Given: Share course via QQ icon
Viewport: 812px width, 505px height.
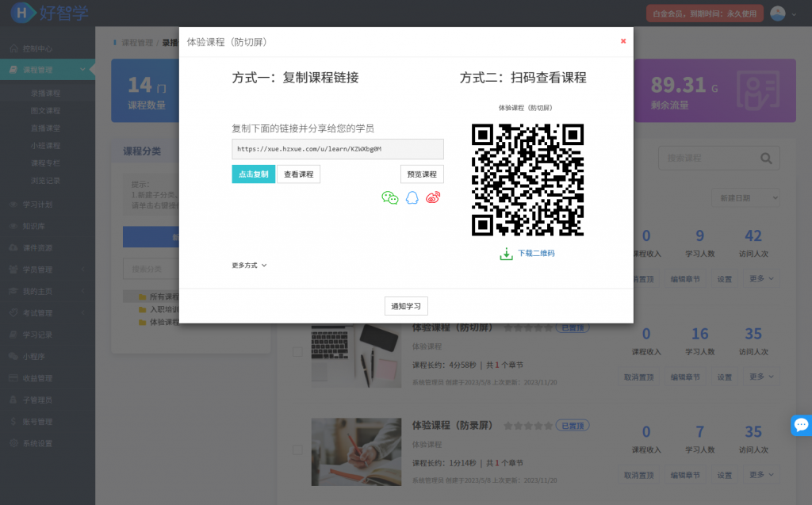Looking at the screenshot, I should [412, 198].
